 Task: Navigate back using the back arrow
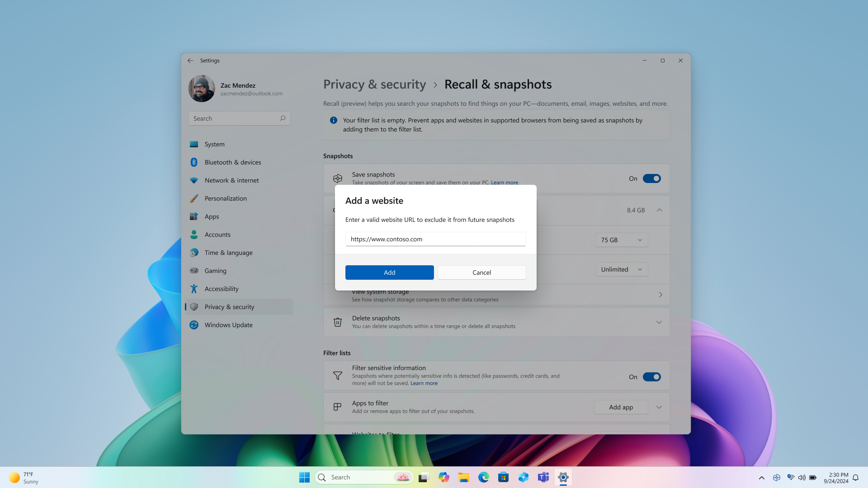tap(190, 60)
